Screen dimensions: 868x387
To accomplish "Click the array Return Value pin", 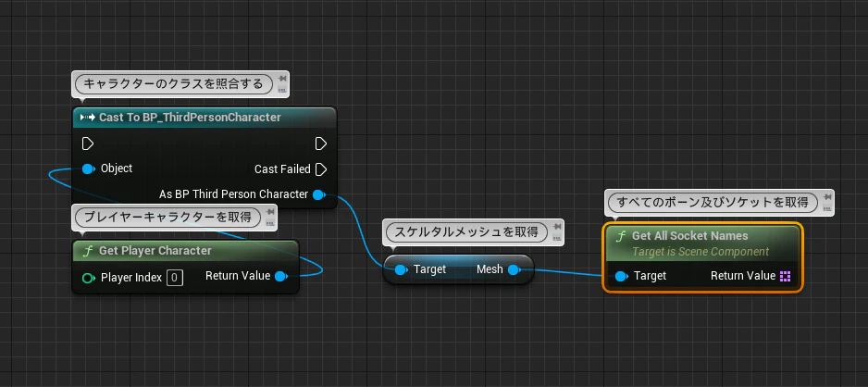I will coord(785,276).
